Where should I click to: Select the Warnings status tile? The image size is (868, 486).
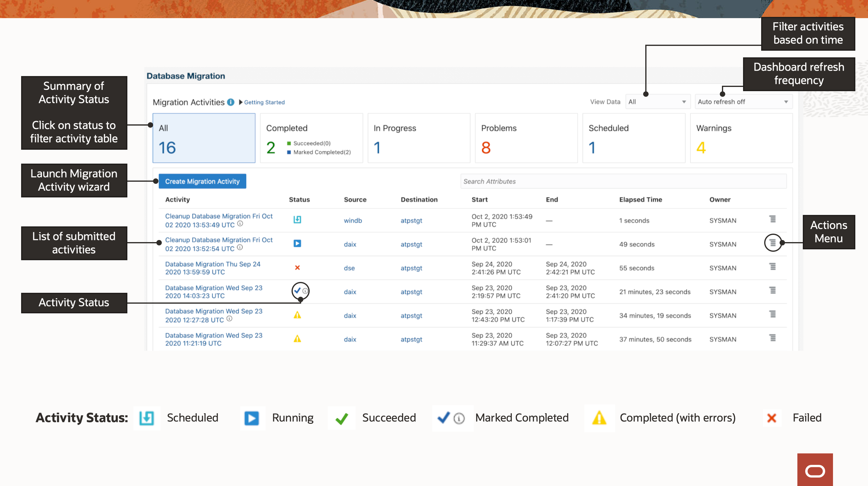tap(741, 138)
